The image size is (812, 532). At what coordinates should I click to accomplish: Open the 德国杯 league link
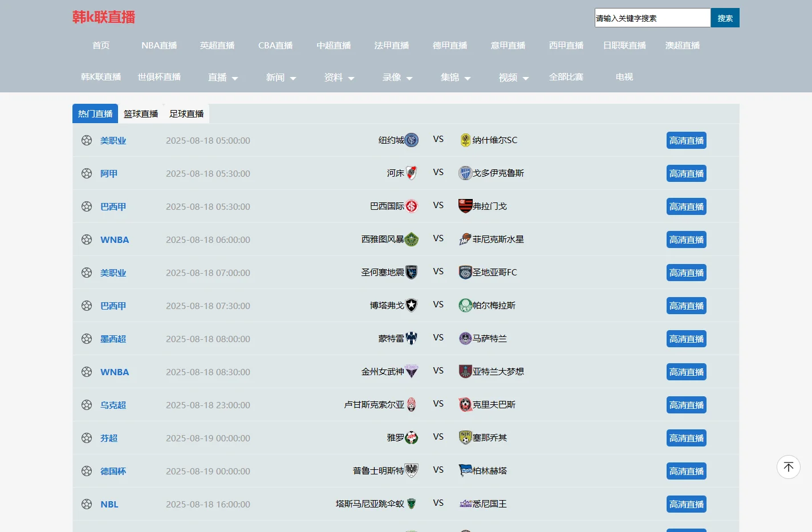tap(113, 471)
